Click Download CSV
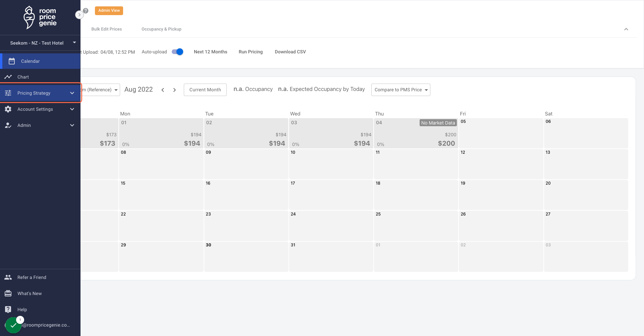The height and width of the screenshot is (336, 644). tap(290, 52)
